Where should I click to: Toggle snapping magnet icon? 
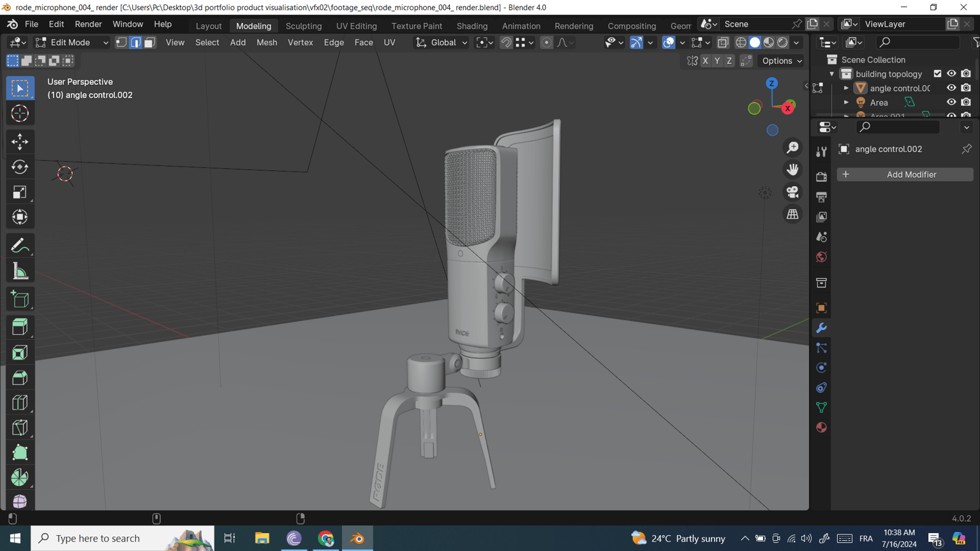click(505, 43)
